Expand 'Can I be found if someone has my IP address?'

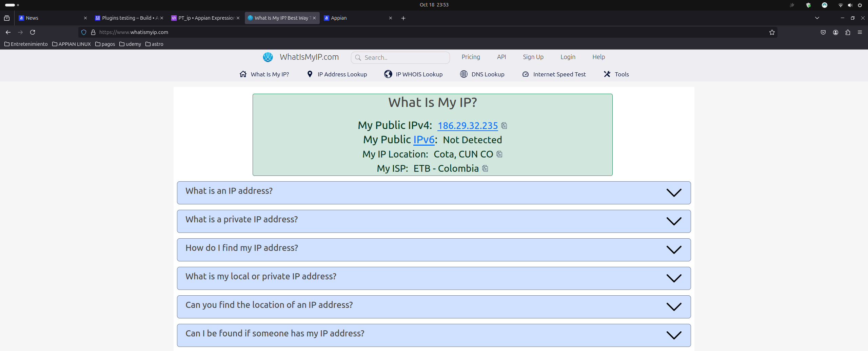tap(434, 335)
